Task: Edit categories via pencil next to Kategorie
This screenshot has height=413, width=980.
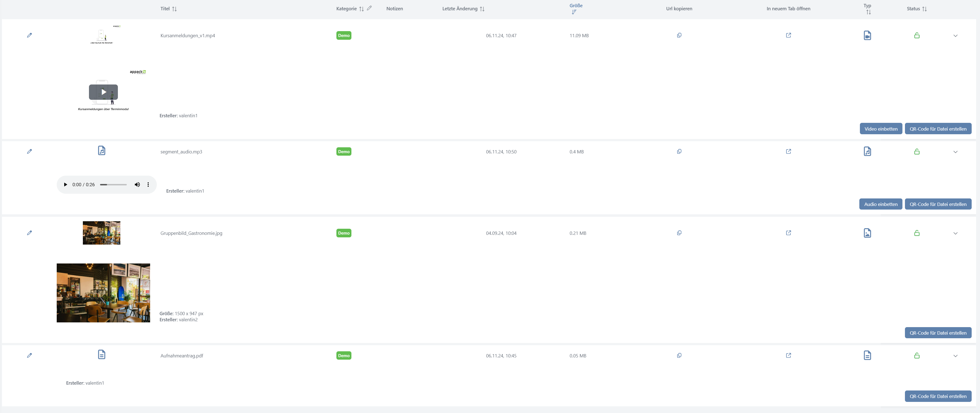Action: coord(369,8)
